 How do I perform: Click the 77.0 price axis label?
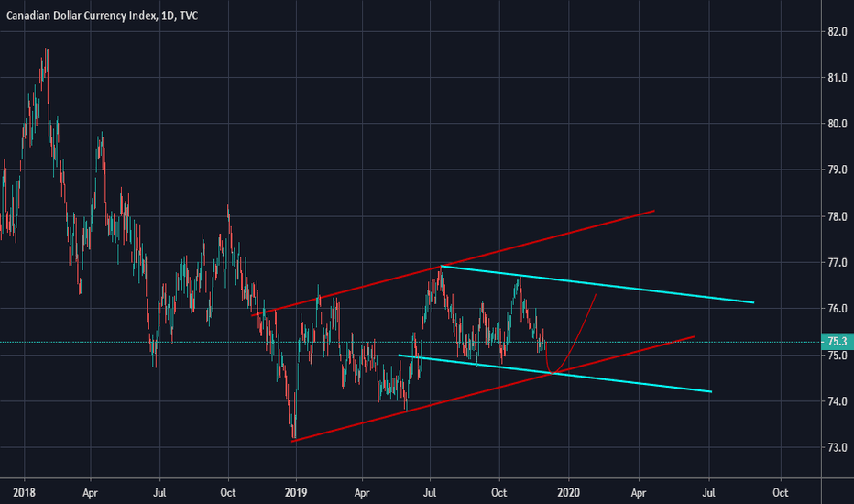838,263
